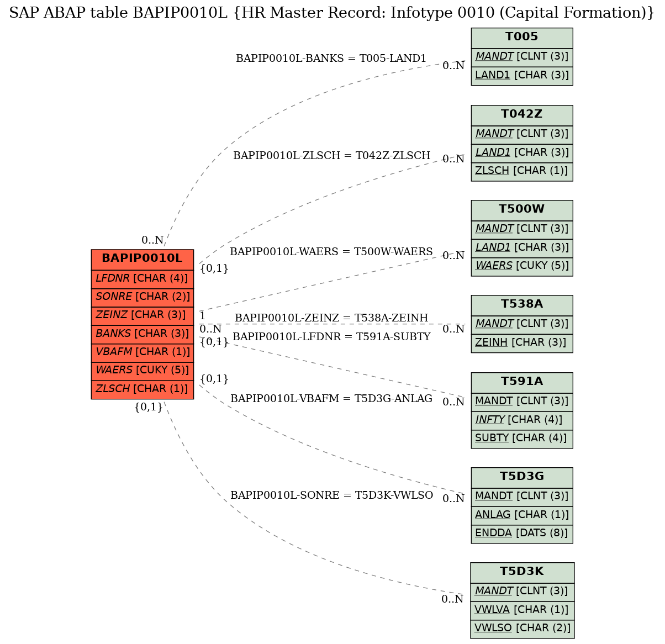Viewport: 665px width, 644px height.
Task: Click the BAPIP0010L-VBAFM = T5D3G-ANLAG relation label
Action: 331,399
